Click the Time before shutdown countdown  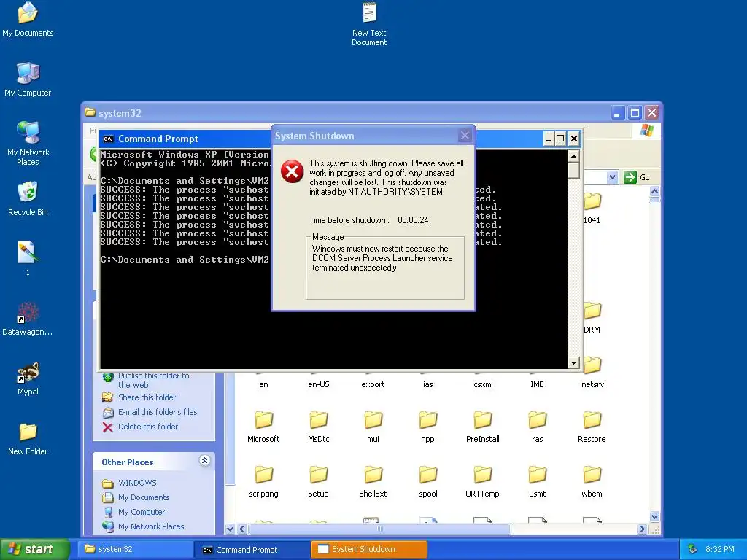(x=413, y=220)
